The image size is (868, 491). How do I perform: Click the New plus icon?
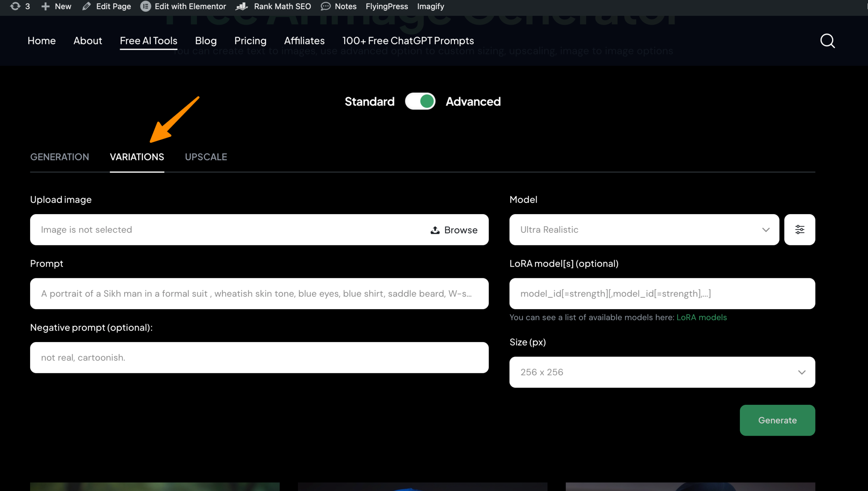[45, 6]
